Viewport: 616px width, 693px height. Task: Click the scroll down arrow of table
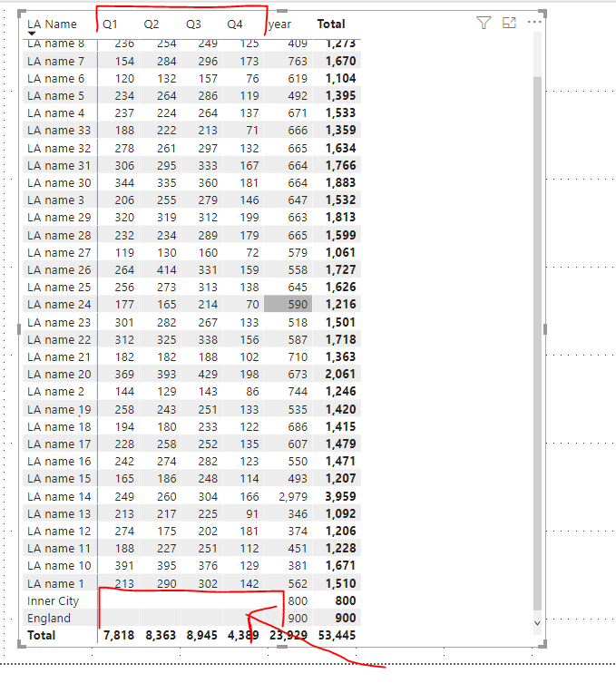click(537, 623)
